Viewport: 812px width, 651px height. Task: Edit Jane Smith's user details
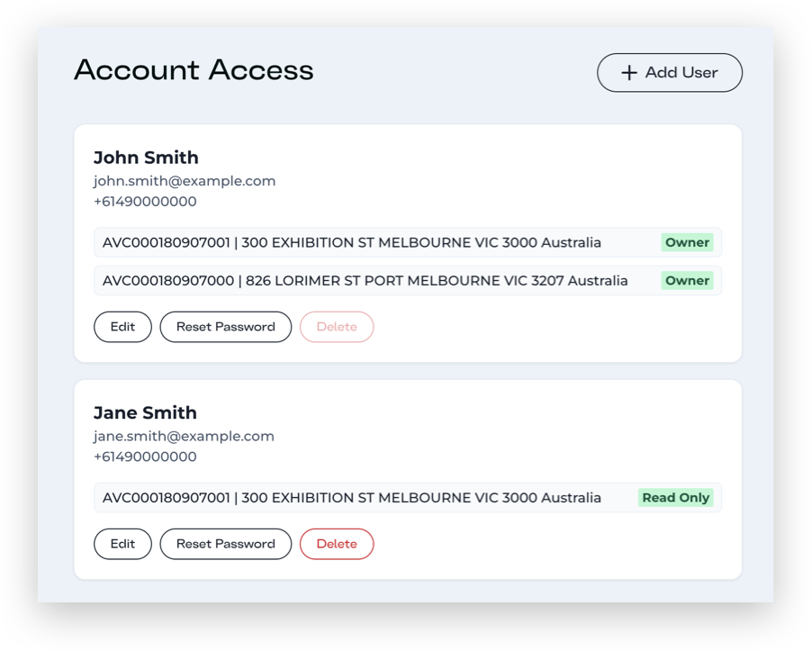[x=122, y=544]
